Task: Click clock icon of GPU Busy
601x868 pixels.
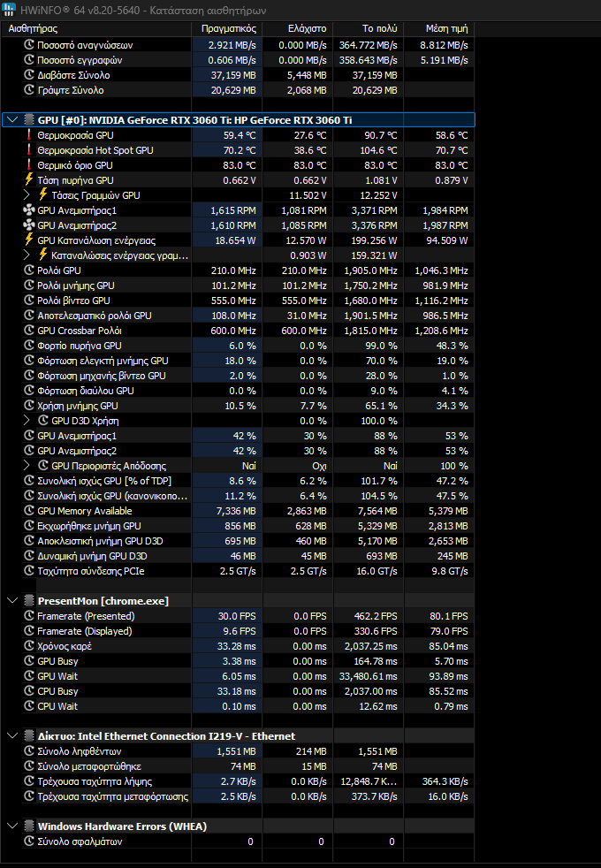Action: 29,661
